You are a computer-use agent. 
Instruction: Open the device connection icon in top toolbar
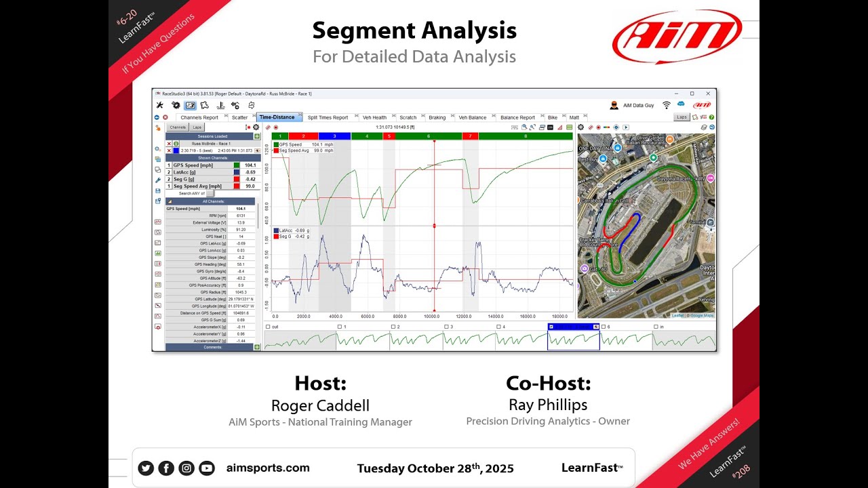(x=235, y=105)
